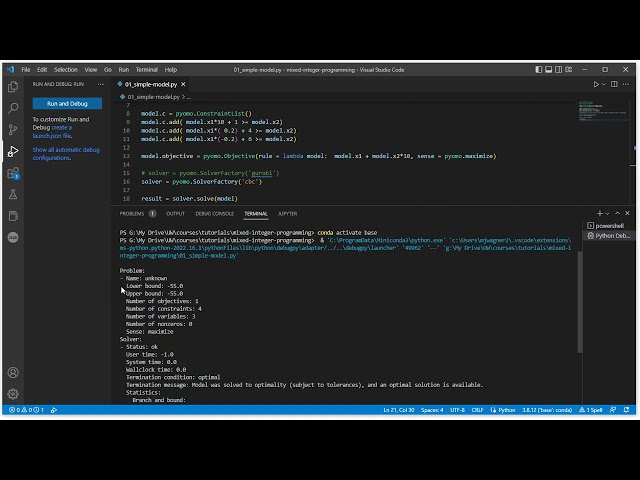Change CRLF end of line sequence

[477, 410]
